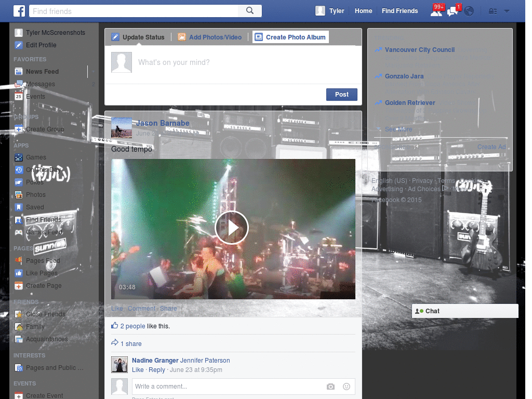Image resolution: width=532 pixels, height=399 pixels.
Task: Click Comment under the video post
Action: (141, 309)
